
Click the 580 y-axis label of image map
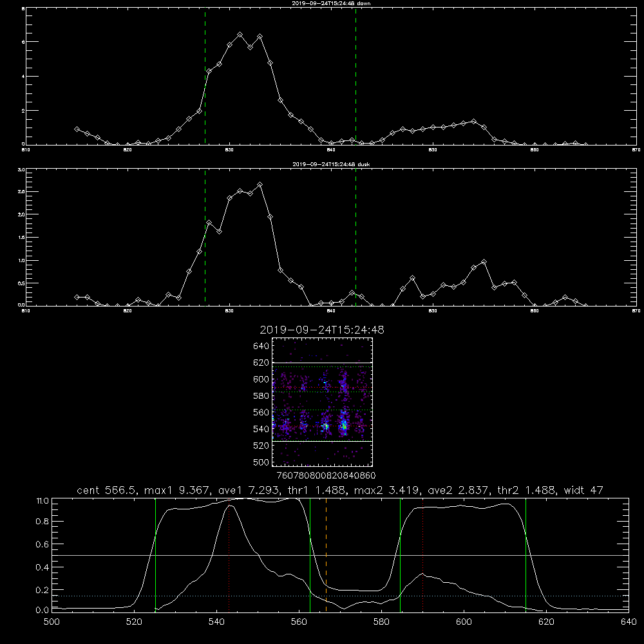tap(261, 396)
